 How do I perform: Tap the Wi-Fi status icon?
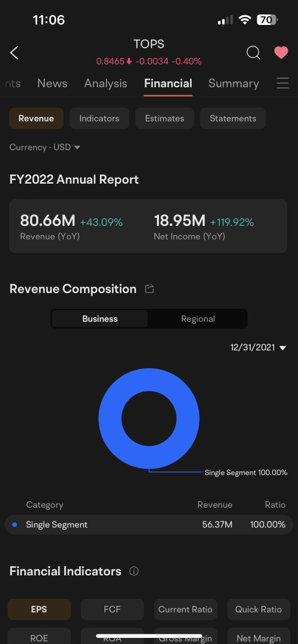click(245, 20)
